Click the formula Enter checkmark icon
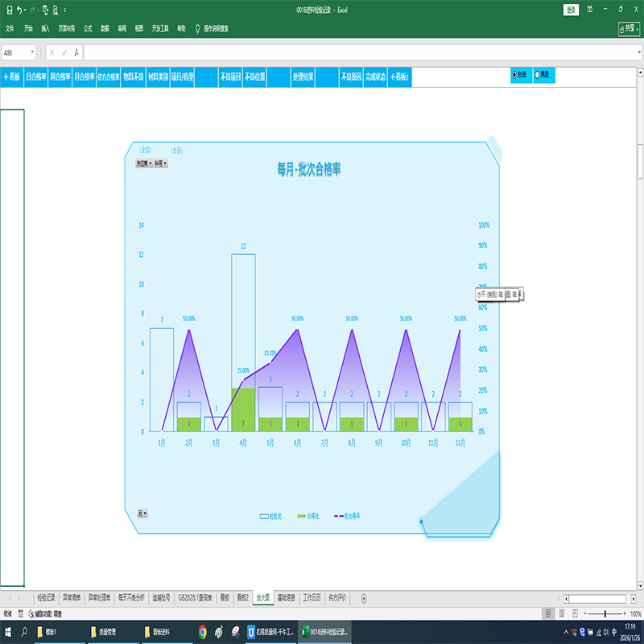The height and width of the screenshot is (644, 644). (x=64, y=52)
